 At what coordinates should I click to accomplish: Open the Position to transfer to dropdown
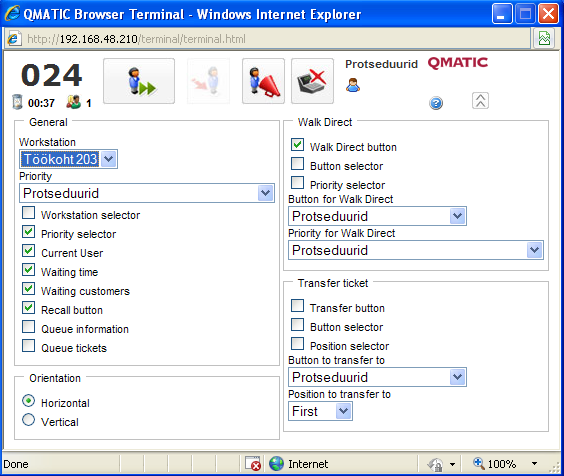pyautogui.click(x=320, y=411)
